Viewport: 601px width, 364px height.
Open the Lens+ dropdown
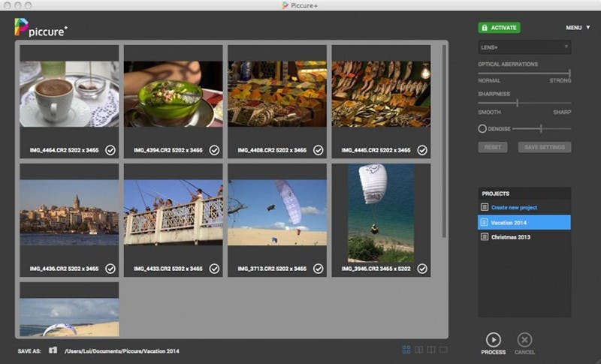tap(524, 47)
